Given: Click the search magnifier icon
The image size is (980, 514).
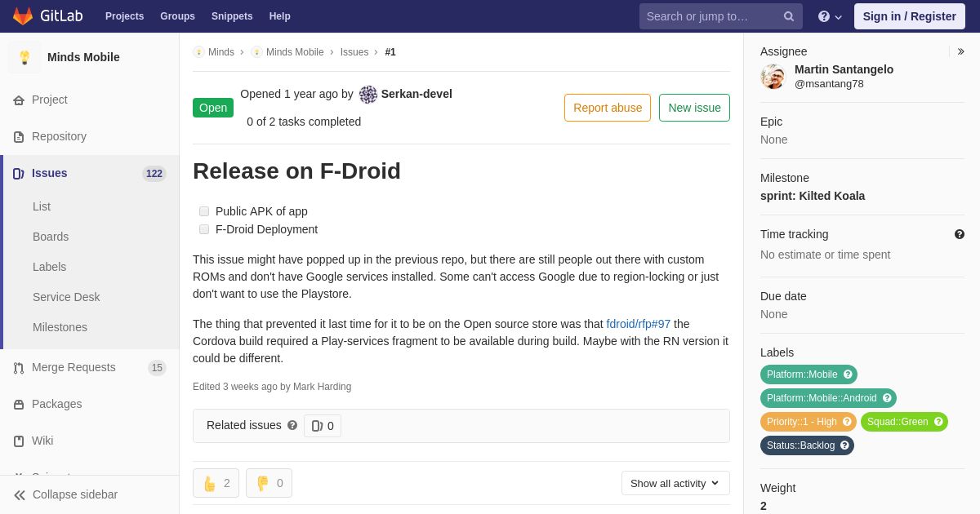Looking at the screenshot, I should (788, 16).
